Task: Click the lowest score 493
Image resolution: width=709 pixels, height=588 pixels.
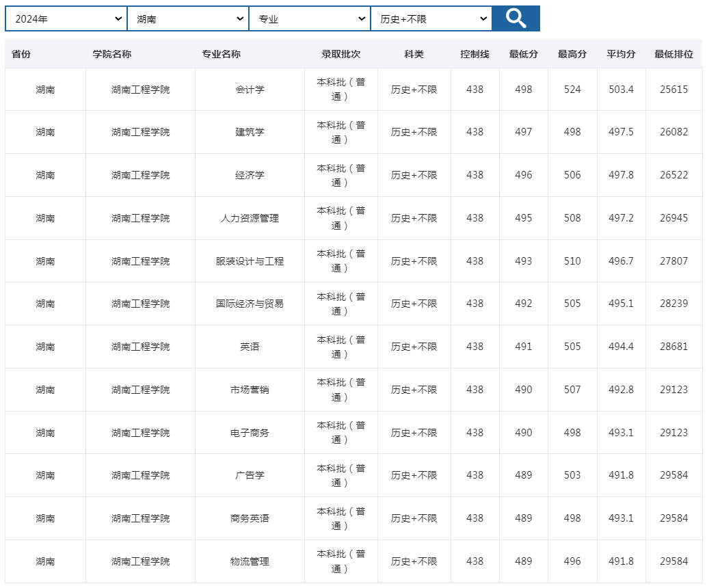Action: [524, 261]
